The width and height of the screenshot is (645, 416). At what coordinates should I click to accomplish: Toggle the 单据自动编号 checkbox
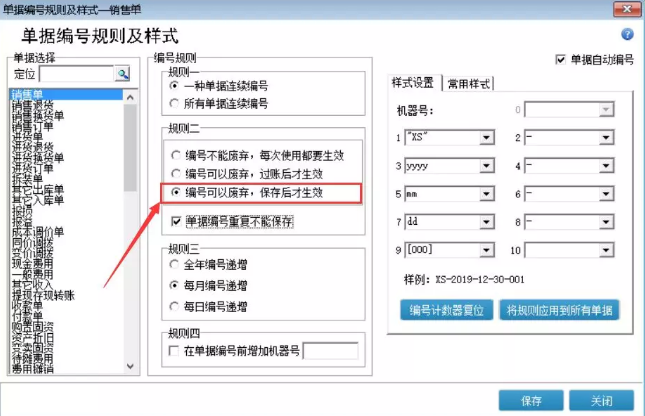click(560, 60)
